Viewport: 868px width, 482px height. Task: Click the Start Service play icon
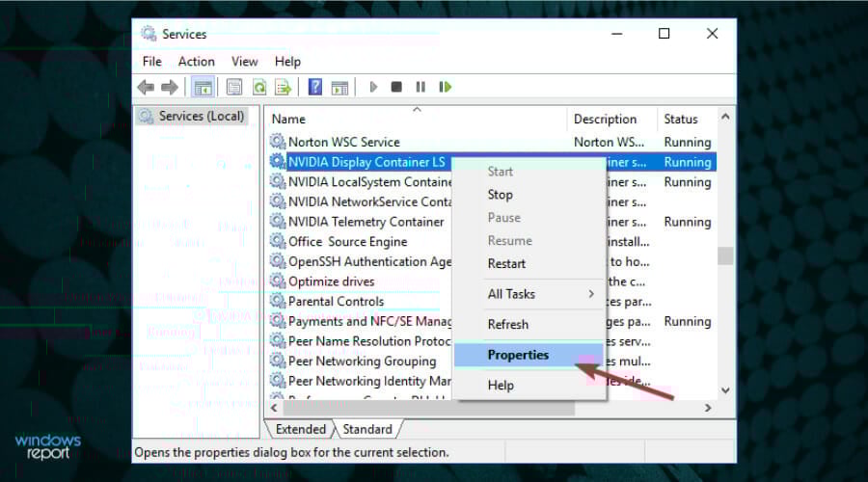(x=373, y=87)
